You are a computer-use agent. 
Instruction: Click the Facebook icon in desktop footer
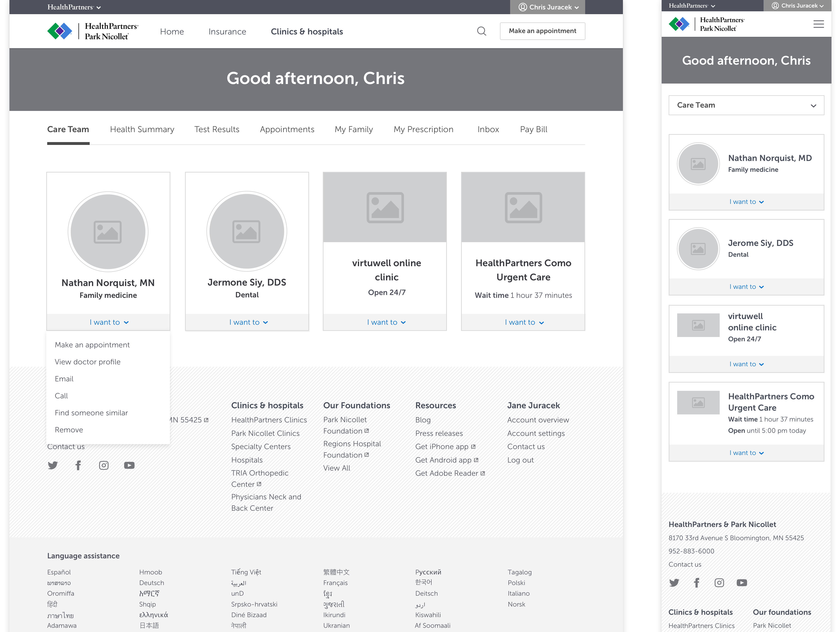click(x=78, y=465)
